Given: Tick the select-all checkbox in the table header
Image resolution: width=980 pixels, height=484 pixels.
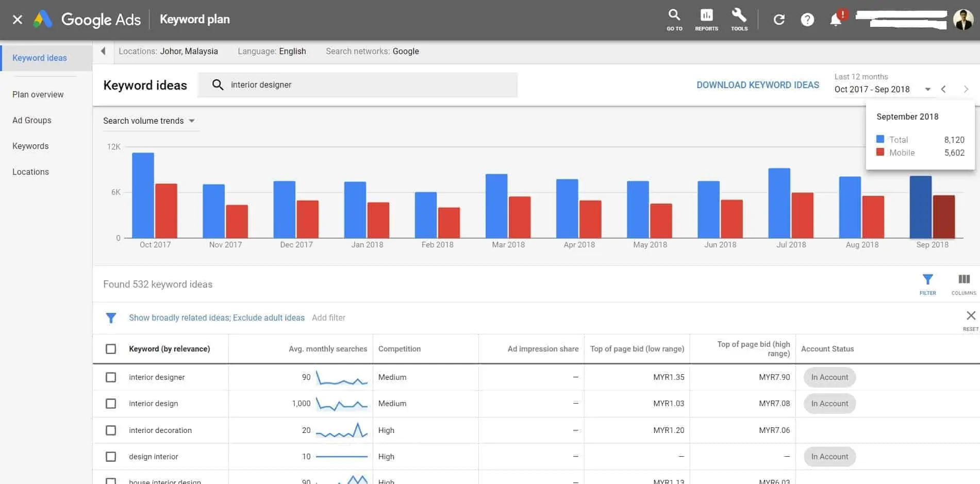Looking at the screenshot, I should point(111,349).
